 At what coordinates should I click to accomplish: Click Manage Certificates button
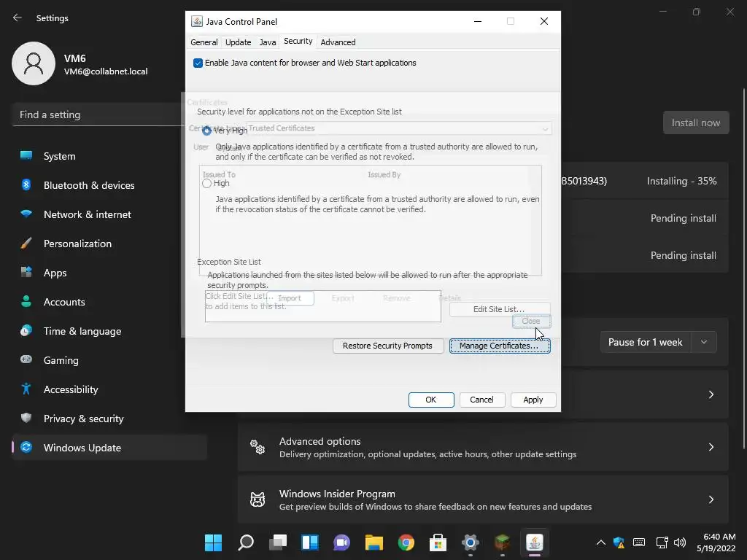pyautogui.click(x=499, y=346)
